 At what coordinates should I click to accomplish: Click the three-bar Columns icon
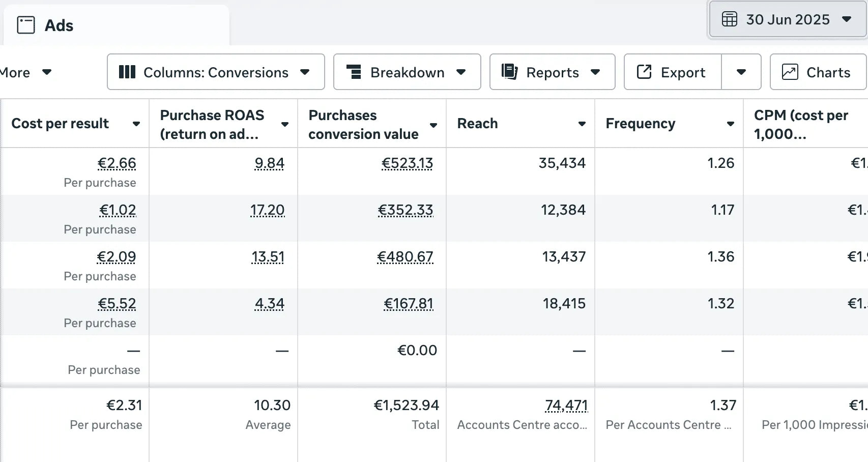127,72
